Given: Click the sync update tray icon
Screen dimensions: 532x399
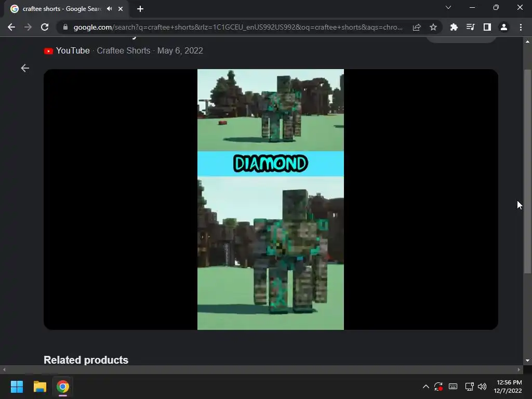Looking at the screenshot, I should click(438, 387).
